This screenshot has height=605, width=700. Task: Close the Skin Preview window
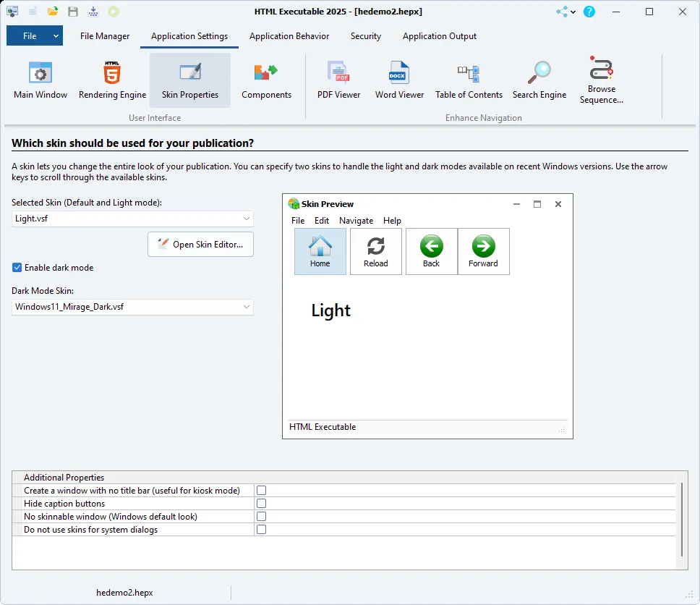tap(558, 204)
